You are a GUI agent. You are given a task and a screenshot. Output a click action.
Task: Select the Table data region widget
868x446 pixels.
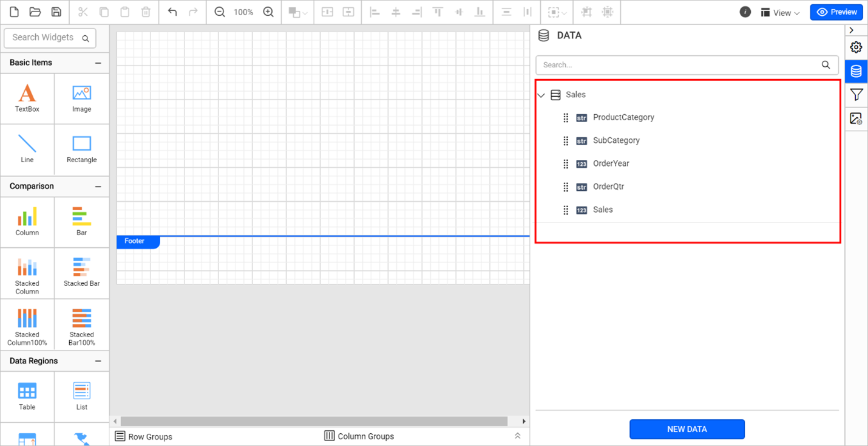click(x=27, y=397)
